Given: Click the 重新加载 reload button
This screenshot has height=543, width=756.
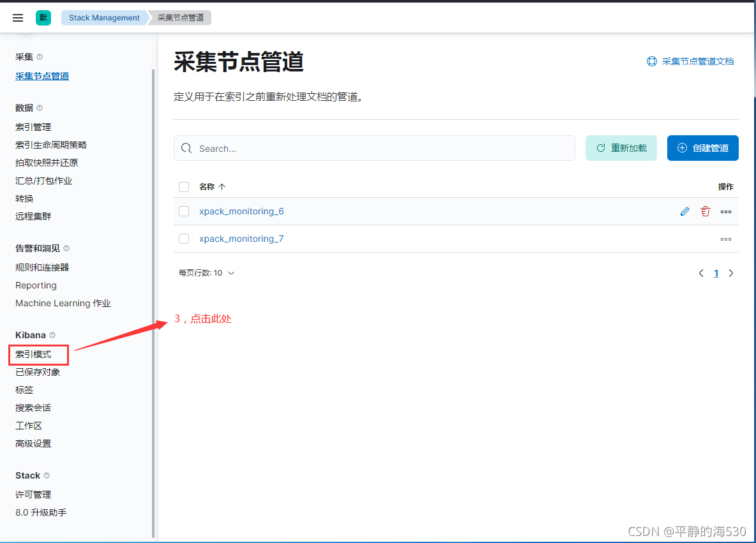Looking at the screenshot, I should pos(621,148).
